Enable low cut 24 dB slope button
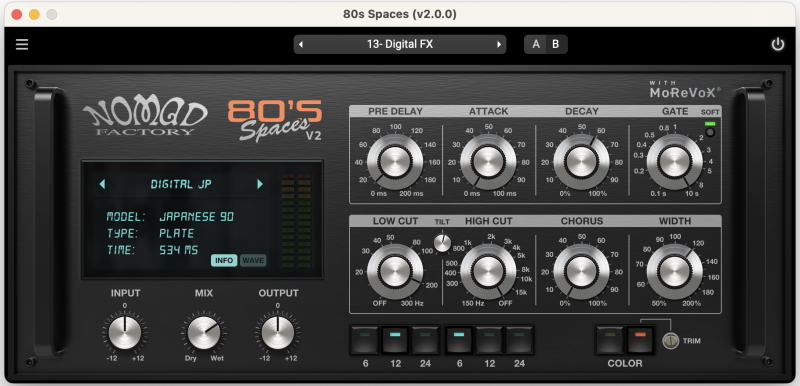Viewport: 800px width, 386px height. click(x=425, y=340)
